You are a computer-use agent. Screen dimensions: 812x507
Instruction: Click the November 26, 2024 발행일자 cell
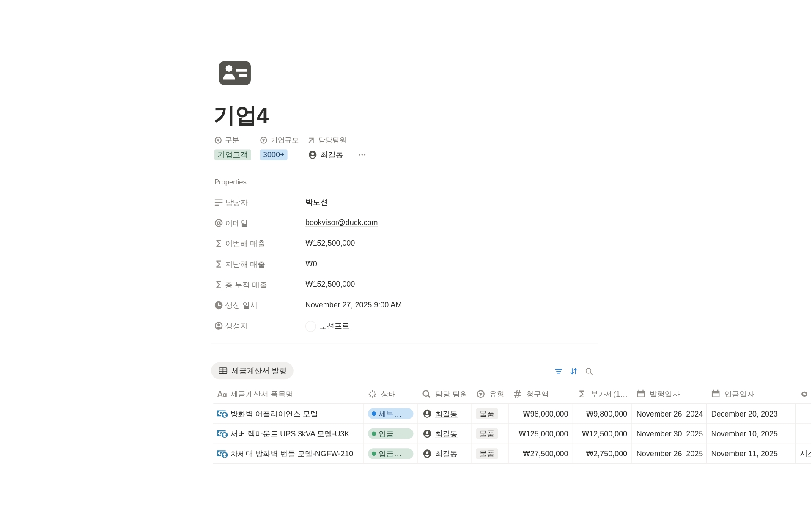point(669,414)
